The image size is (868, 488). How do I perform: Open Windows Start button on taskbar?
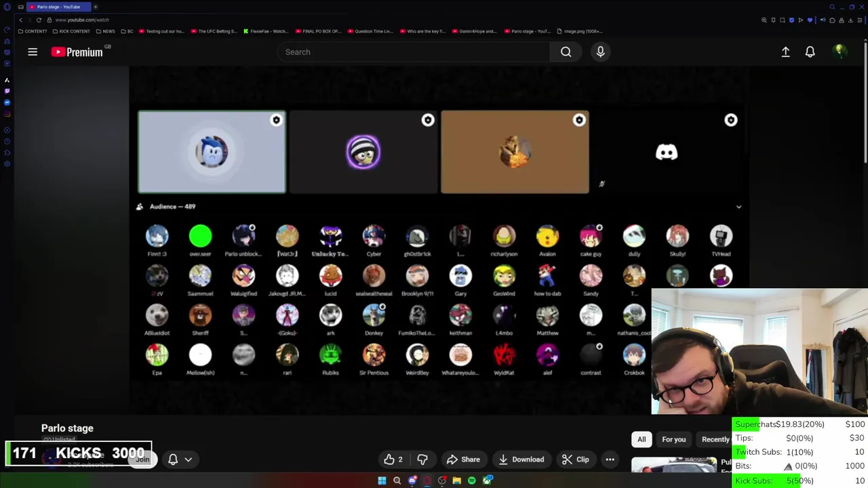[x=382, y=481]
